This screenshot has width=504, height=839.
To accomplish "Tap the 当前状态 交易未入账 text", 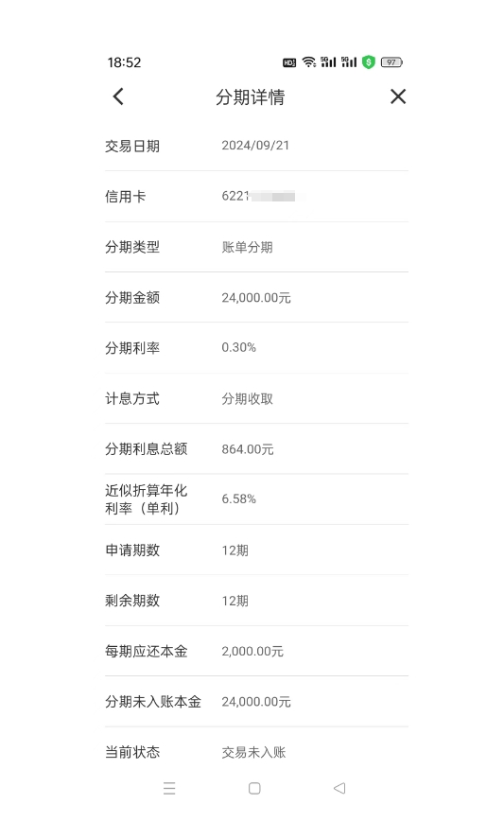I will coord(253,752).
